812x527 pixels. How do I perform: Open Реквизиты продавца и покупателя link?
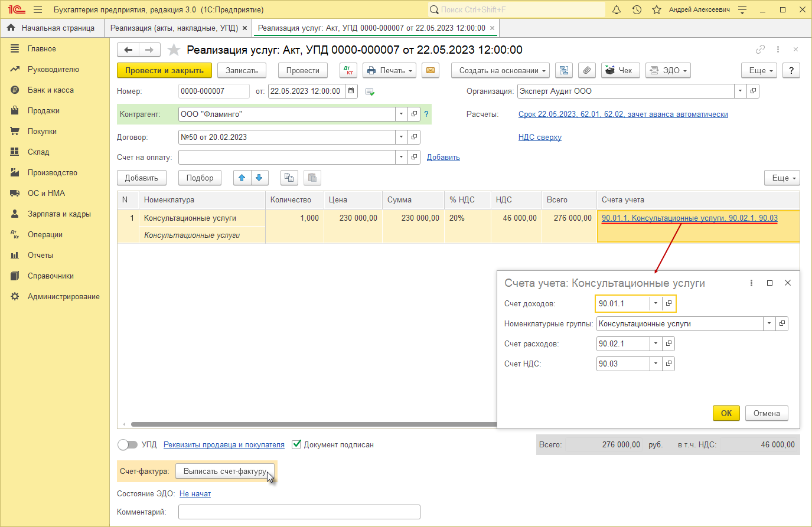pos(224,444)
